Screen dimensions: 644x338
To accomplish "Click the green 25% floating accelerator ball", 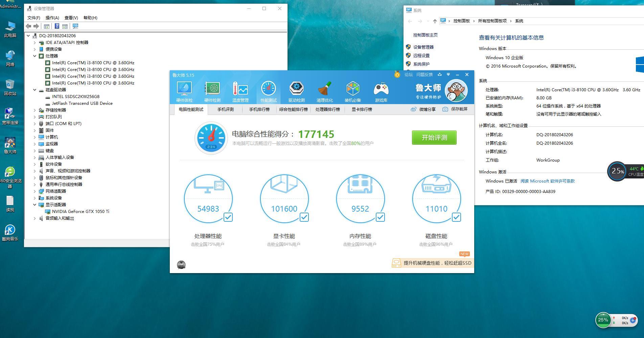I will point(603,320).
